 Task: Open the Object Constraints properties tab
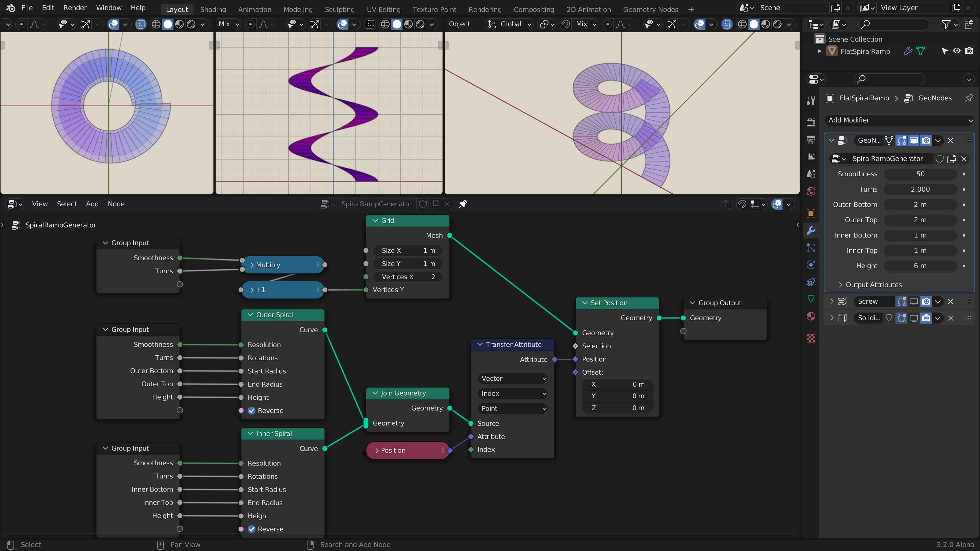(x=811, y=282)
